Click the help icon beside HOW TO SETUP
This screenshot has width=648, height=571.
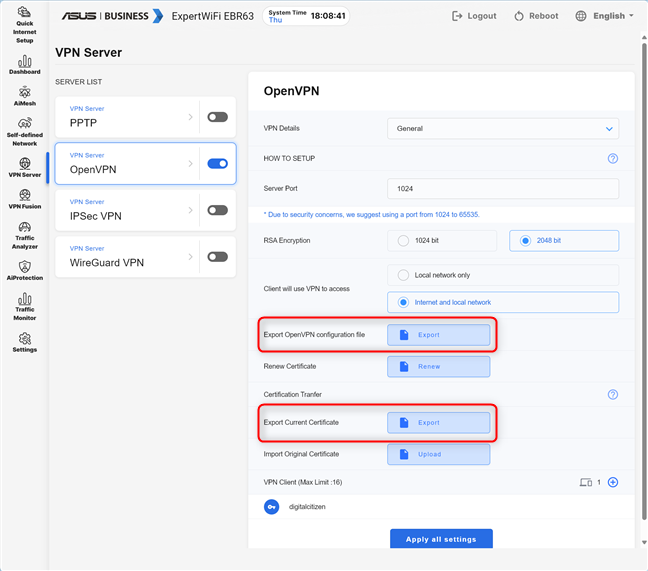click(x=613, y=158)
